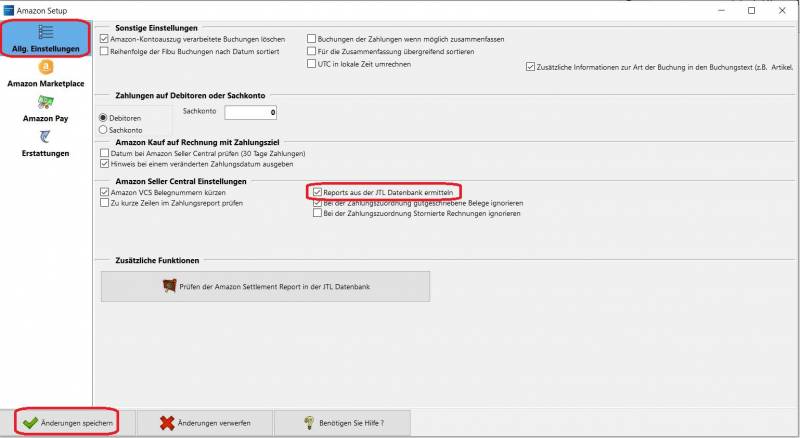Click the green checkmark on Änderungen speichern
Viewport: 800px width, 438px height.
pos(30,423)
